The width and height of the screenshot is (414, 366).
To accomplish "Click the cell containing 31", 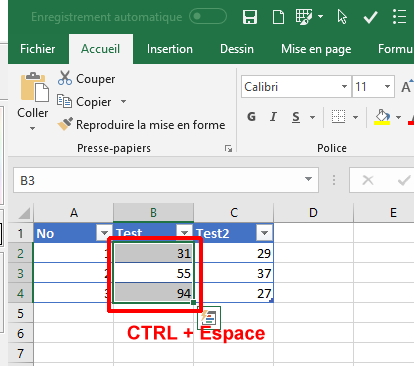I will (153, 253).
